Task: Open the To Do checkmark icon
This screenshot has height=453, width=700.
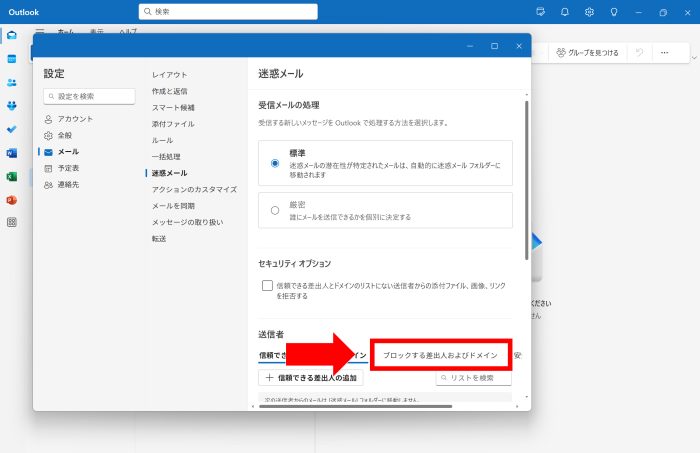Action: [12, 129]
